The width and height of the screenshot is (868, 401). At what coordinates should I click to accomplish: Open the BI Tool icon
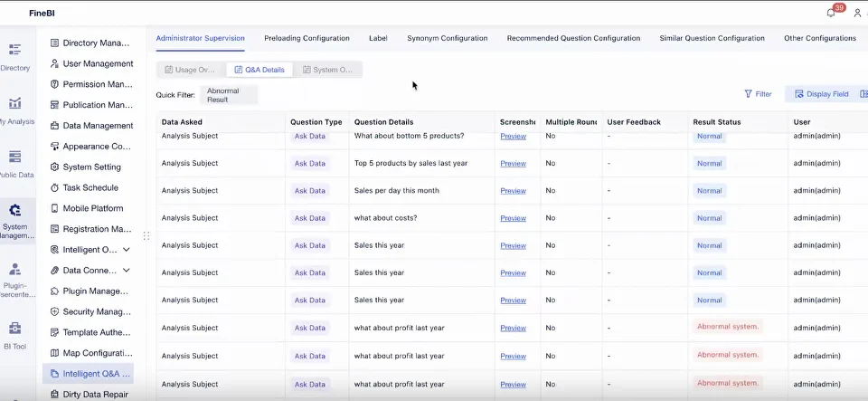click(15, 329)
